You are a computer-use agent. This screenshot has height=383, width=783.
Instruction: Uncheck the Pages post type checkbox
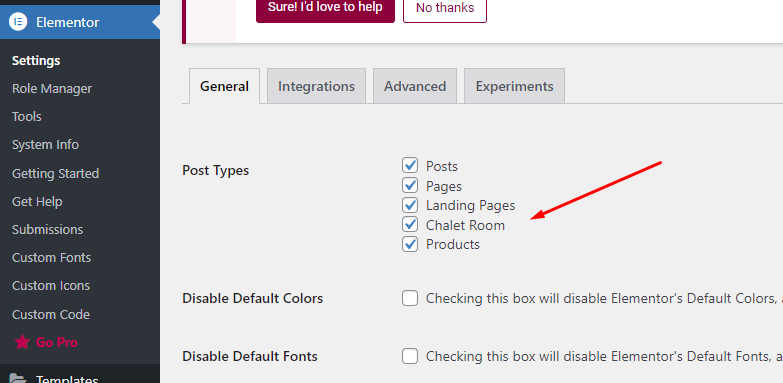point(410,185)
